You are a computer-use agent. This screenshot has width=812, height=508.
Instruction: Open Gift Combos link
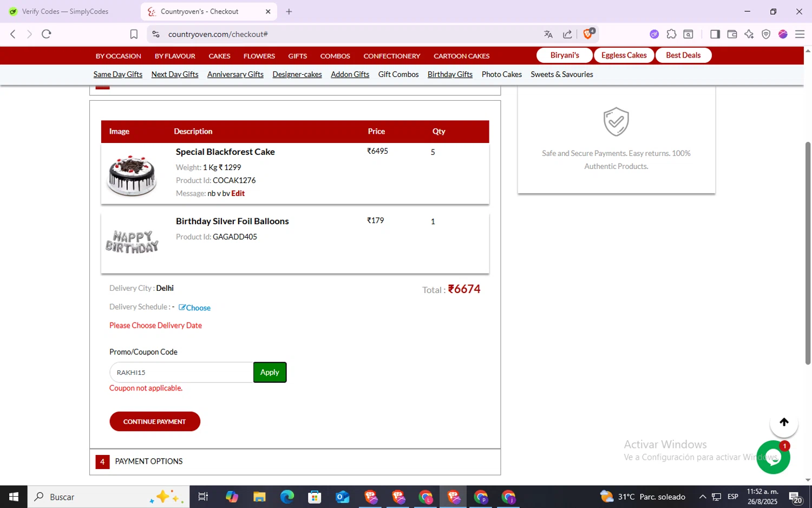pyautogui.click(x=398, y=74)
